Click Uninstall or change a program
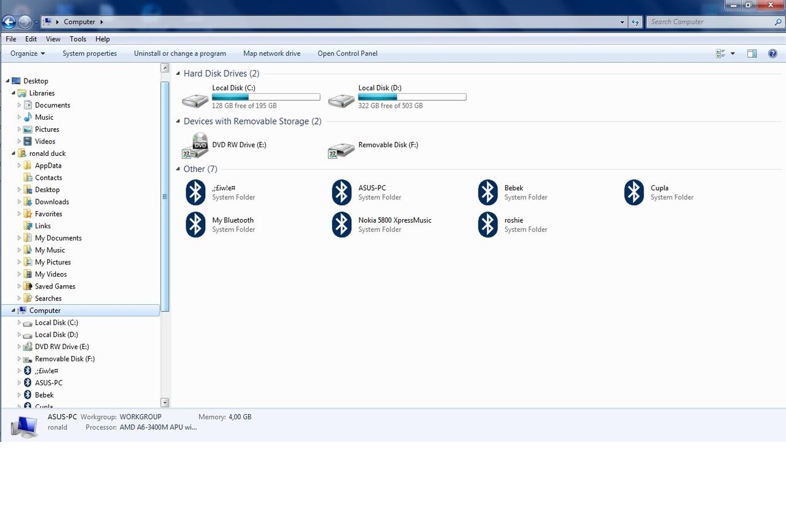Viewport: 786px width, 532px height. point(180,53)
